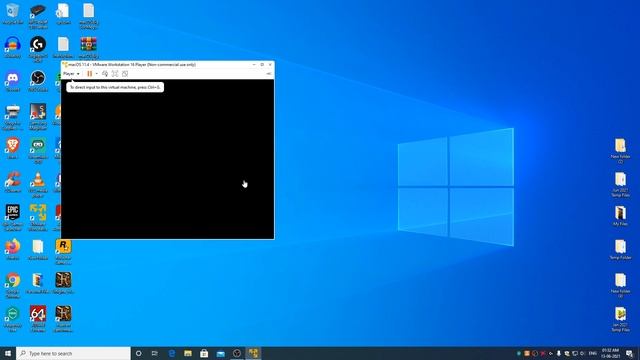This screenshot has height=360, width=640.
Task: Launch Microsoft Edge from the taskbar
Action: tap(171, 353)
